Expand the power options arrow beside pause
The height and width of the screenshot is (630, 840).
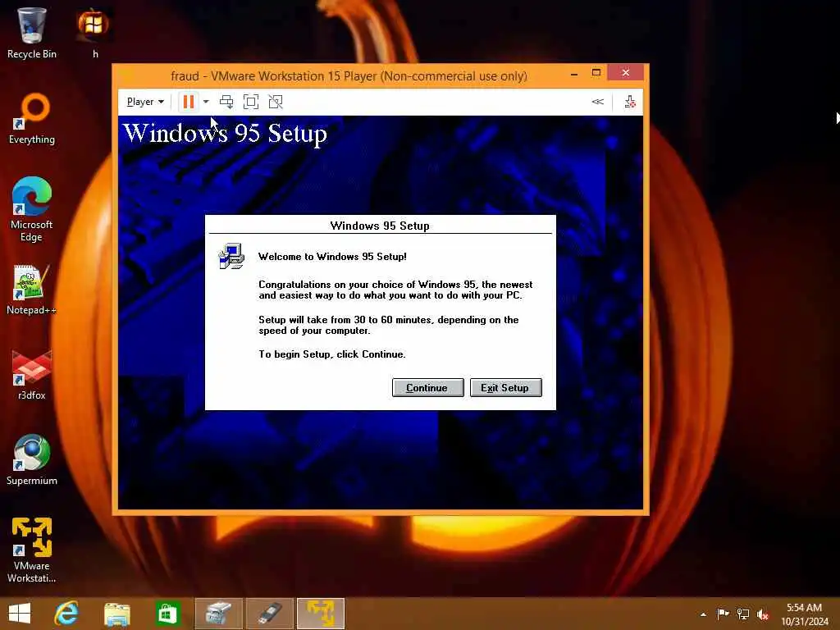point(206,102)
